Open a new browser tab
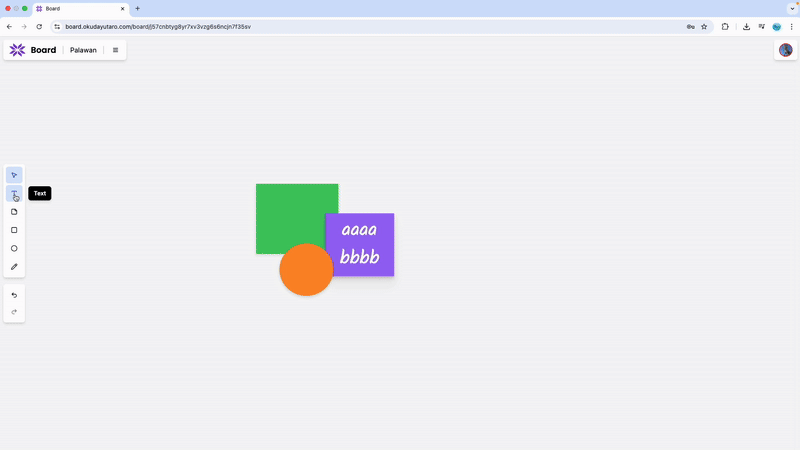The image size is (800, 450). (x=137, y=9)
